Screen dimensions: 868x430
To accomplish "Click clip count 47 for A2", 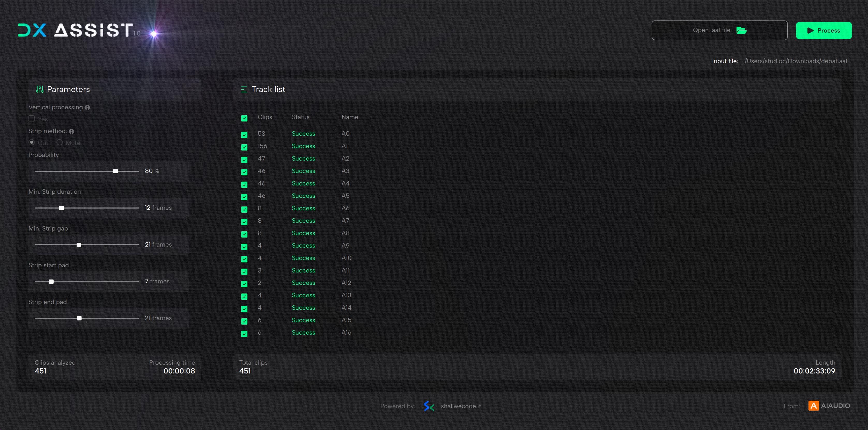I will click(x=261, y=159).
